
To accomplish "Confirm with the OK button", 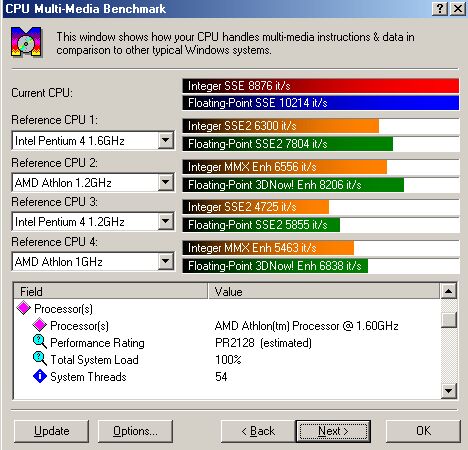I will (x=423, y=431).
